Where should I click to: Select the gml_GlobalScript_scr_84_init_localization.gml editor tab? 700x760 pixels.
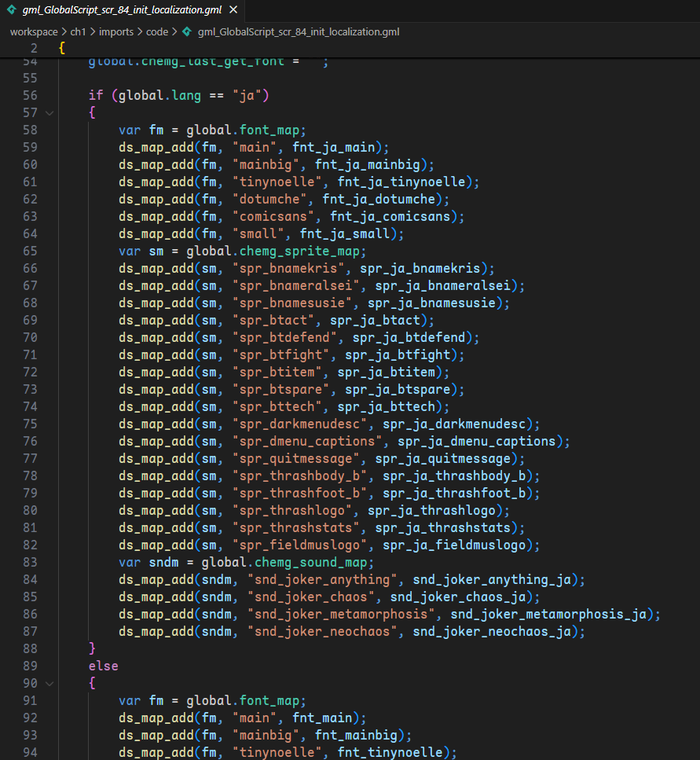click(122, 10)
